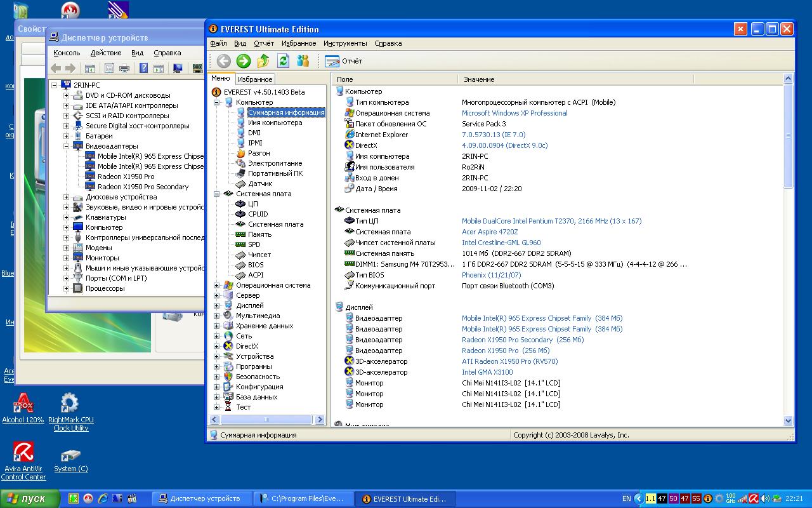Viewport: 812px width, 508px height.
Task: Expand Процессоры node in Device Manager
Action: click(66, 288)
